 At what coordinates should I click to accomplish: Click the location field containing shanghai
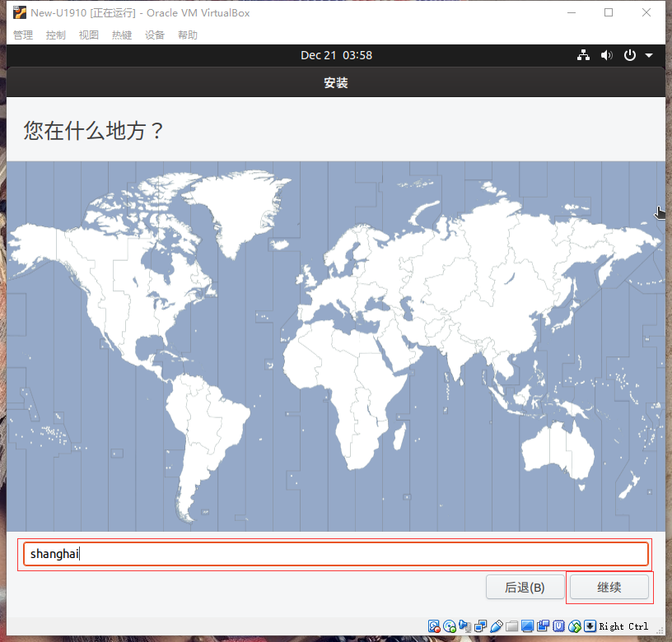coord(335,554)
